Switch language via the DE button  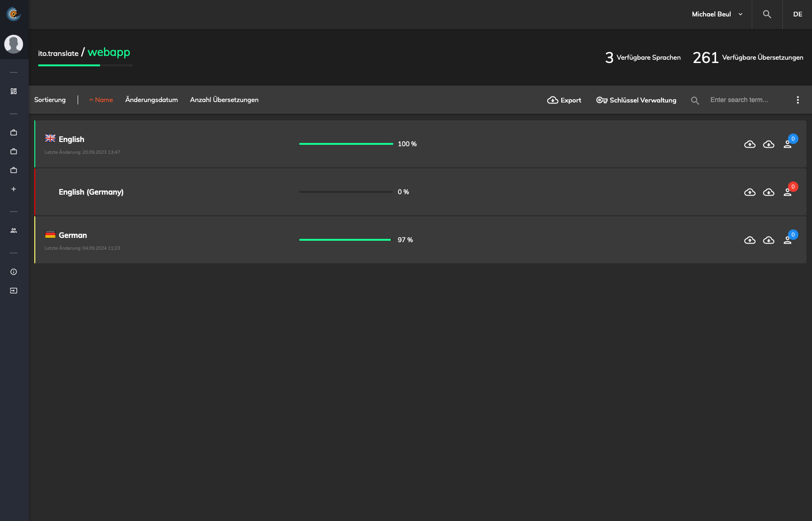(797, 14)
